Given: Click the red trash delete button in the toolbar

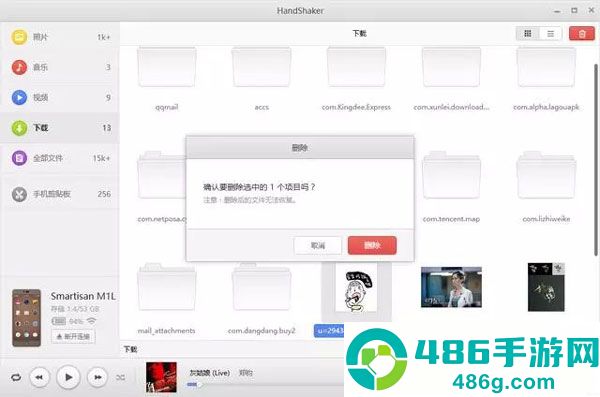Looking at the screenshot, I should pos(582,34).
